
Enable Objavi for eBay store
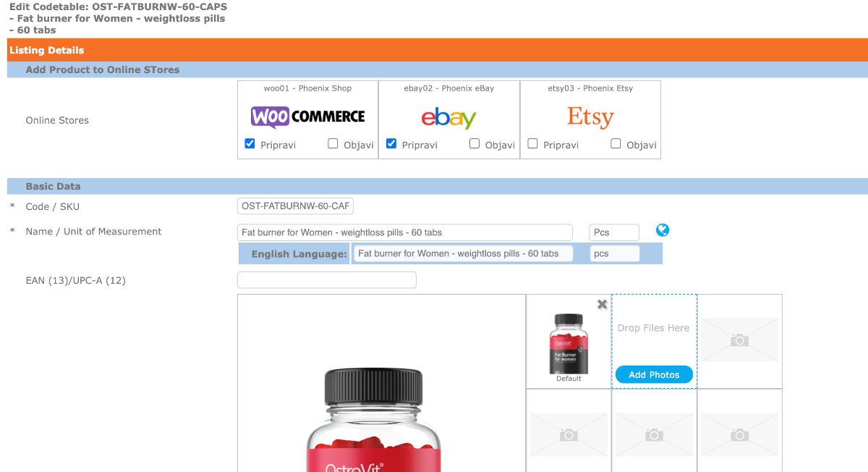475,143
